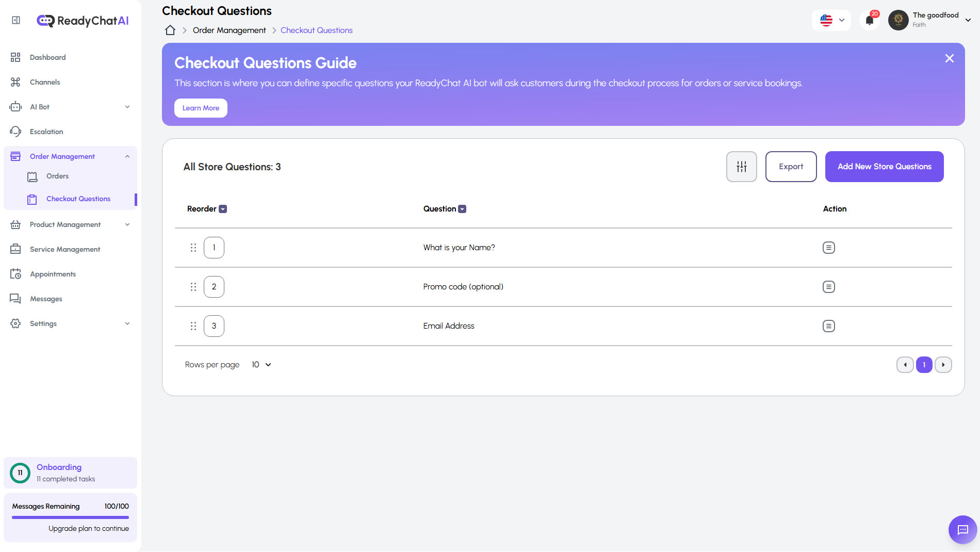
Task: Collapse the sidebar using the top-left panel icon
Action: coord(15,20)
